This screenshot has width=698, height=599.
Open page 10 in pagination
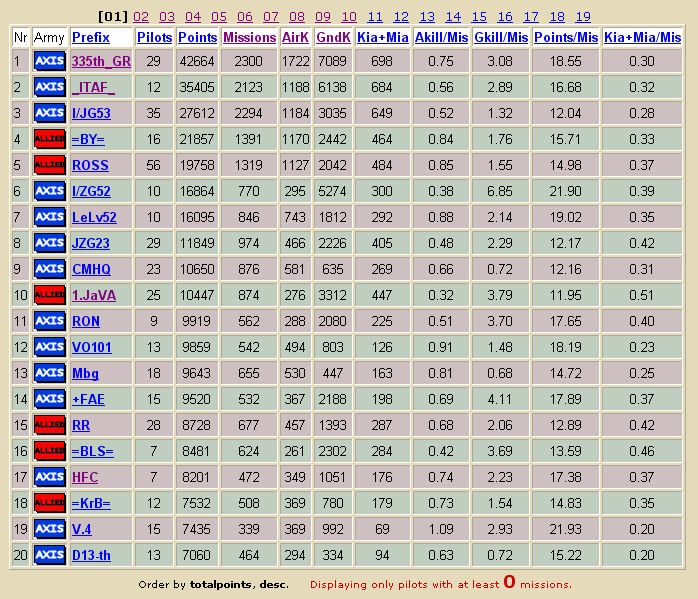(x=349, y=17)
